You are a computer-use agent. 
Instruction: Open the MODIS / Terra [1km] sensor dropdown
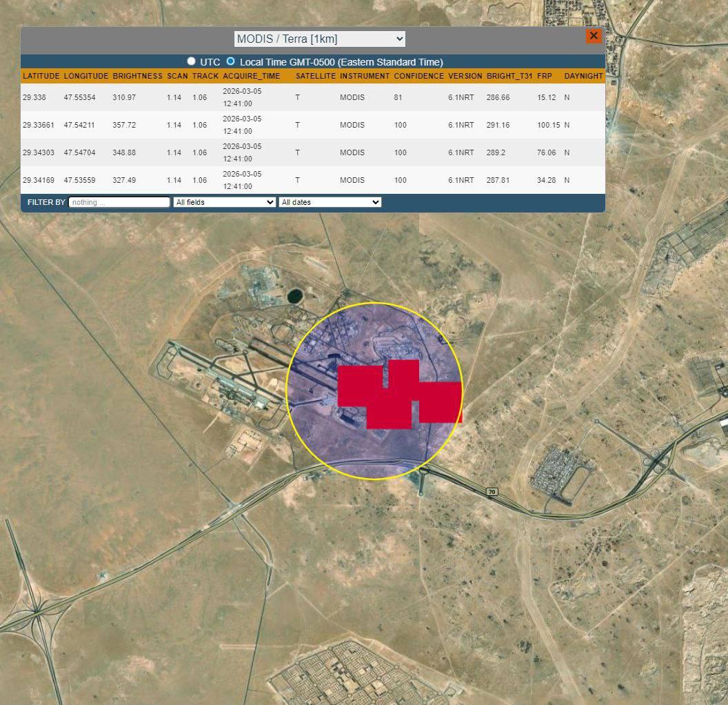(320, 39)
